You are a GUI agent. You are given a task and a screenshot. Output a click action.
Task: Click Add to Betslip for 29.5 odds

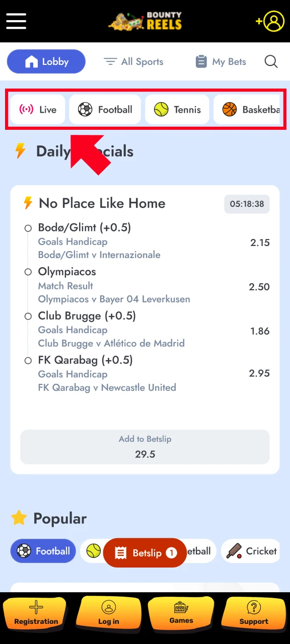[145, 447]
